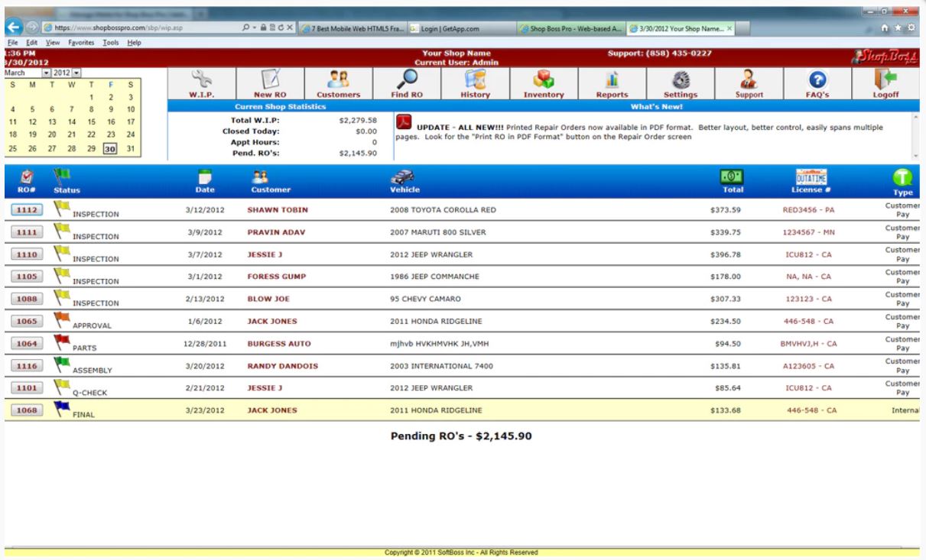
Task: Click the Total money column header
Action: [x=733, y=176]
